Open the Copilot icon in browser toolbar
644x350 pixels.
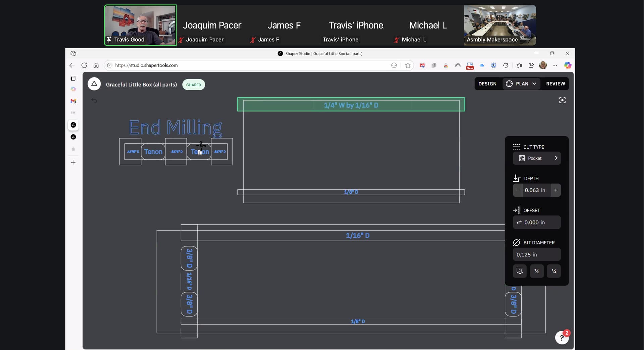(568, 65)
